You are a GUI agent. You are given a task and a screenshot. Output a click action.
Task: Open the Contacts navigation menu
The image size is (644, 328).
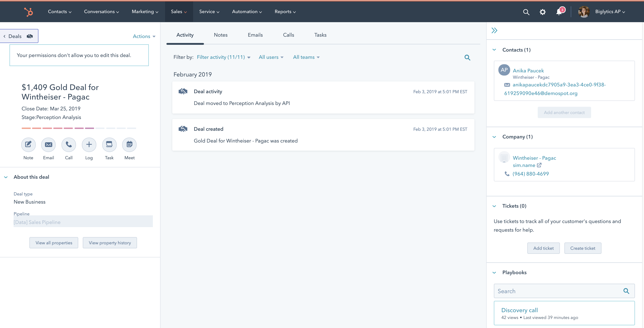(x=59, y=12)
